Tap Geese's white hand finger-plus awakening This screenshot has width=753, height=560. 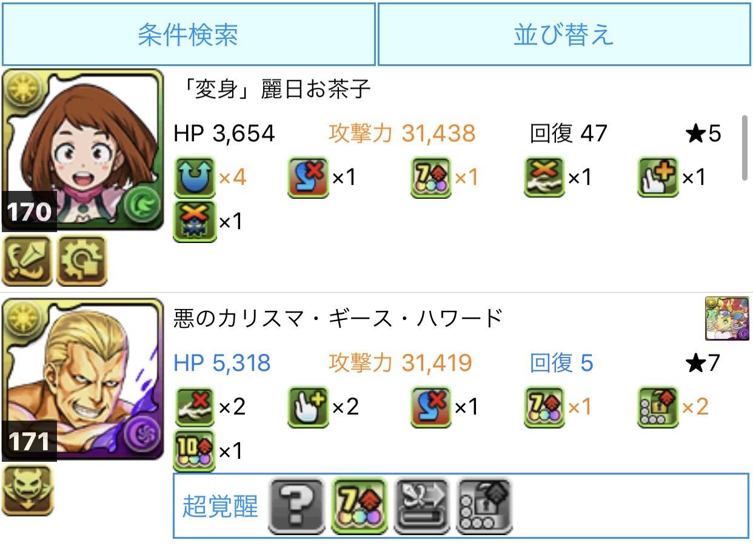tap(308, 407)
